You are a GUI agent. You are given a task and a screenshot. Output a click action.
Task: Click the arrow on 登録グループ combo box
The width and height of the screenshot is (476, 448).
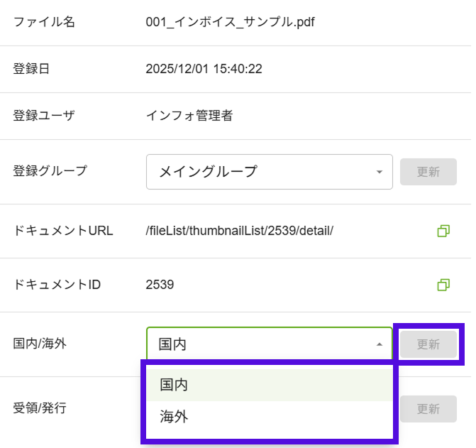pos(380,172)
